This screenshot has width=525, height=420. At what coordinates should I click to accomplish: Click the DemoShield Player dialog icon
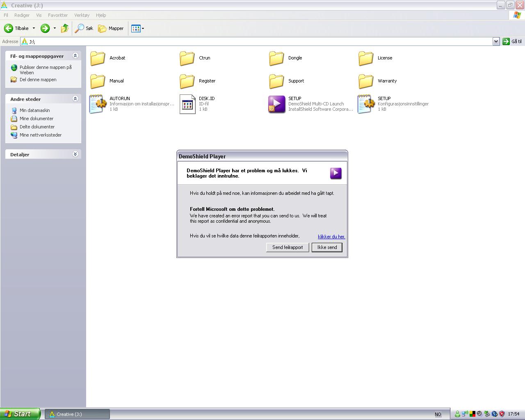click(x=336, y=173)
